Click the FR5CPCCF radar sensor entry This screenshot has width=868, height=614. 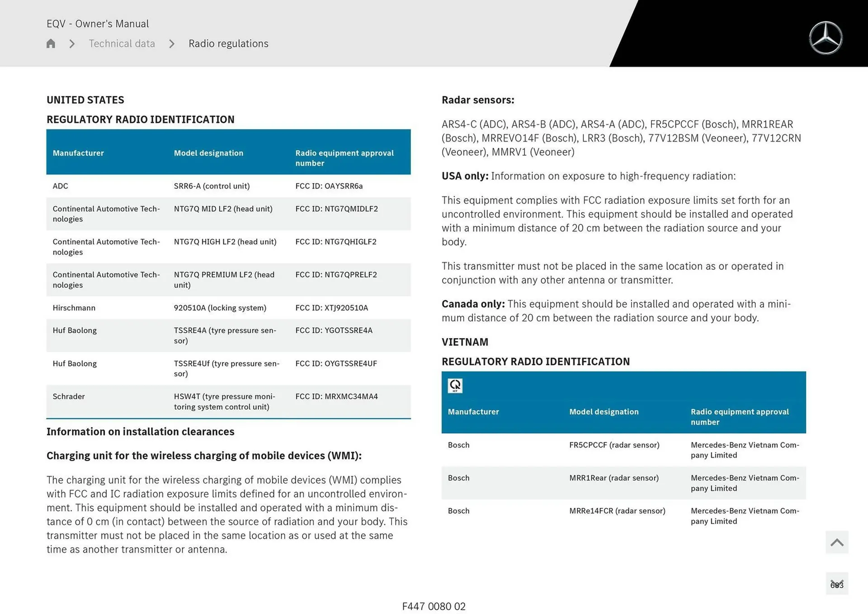[x=614, y=445]
